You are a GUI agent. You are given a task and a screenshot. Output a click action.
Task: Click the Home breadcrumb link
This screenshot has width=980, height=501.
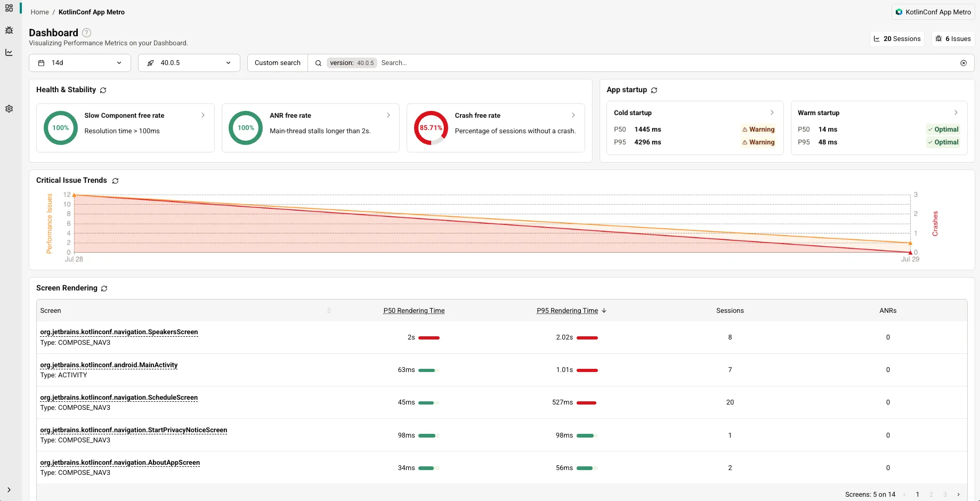tap(39, 12)
